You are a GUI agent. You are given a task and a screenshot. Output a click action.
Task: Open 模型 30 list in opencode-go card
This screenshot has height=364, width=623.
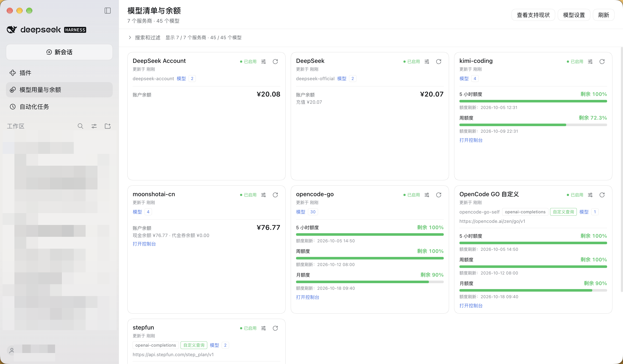tap(307, 212)
